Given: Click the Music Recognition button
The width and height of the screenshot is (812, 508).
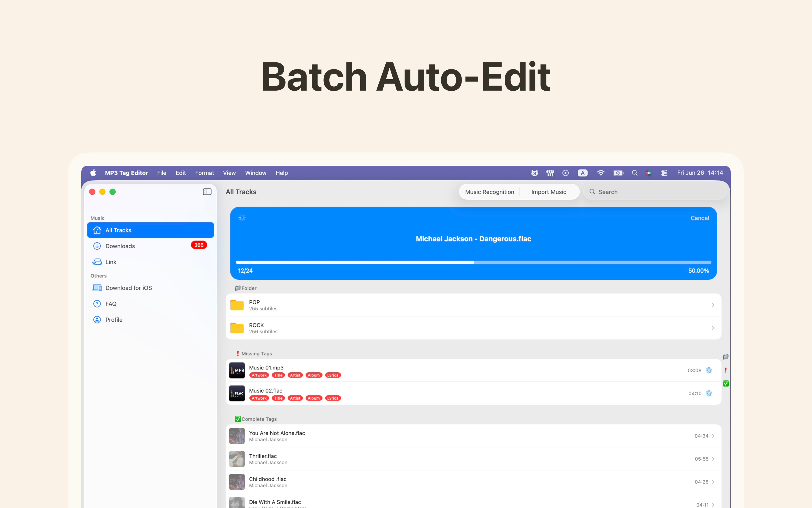Looking at the screenshot, I should (489, 192).
